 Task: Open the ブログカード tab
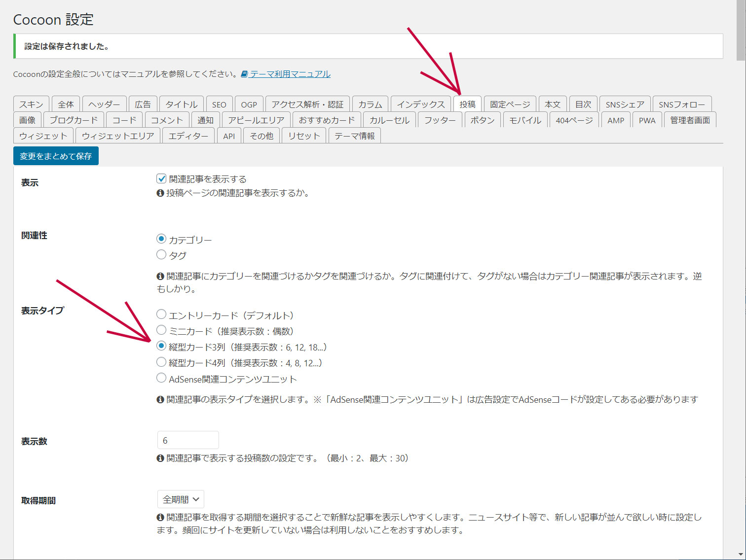point(74,120)
